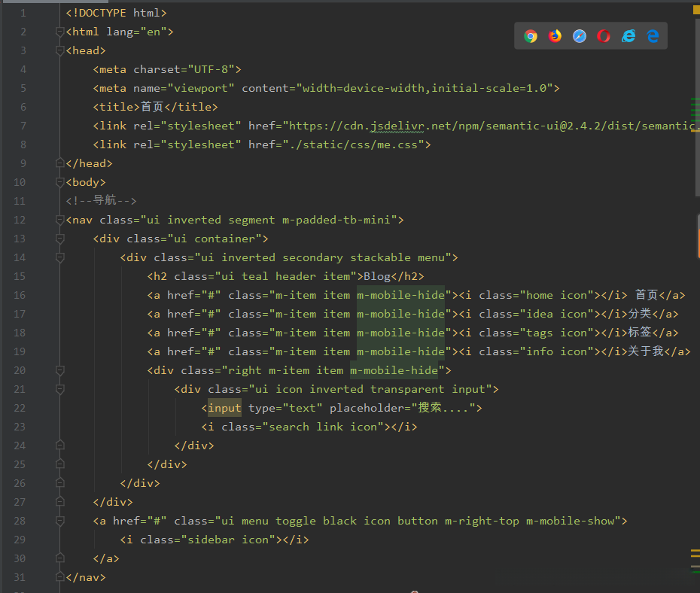
Task: Click m-mobile-hide class on the info icon line
Action: (400, 351)
